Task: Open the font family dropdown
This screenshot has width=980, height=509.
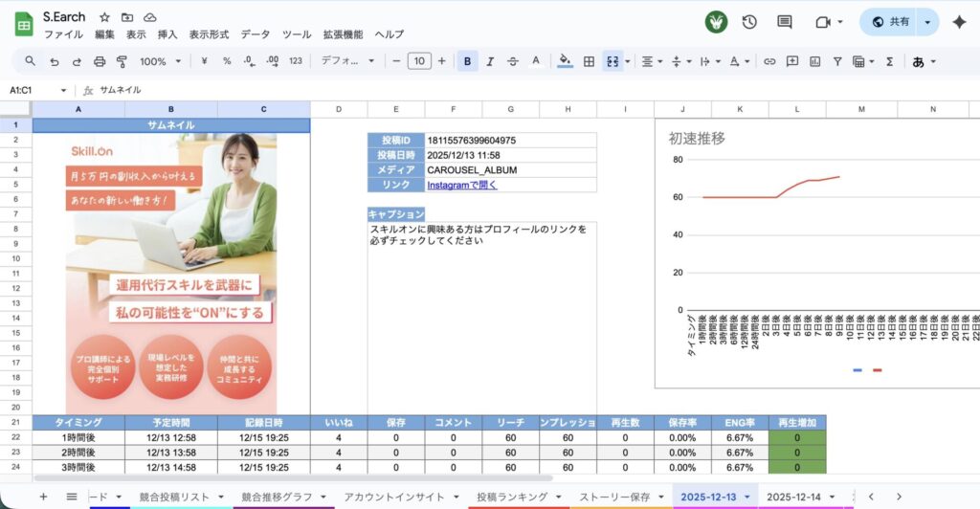Action: 348,61
